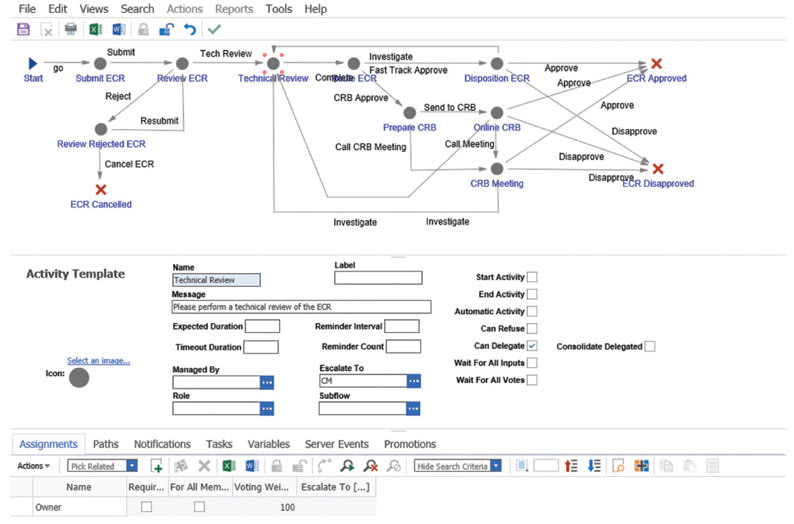Click the sort ascending icon in Assignments toolbar

pyautogui.click(x=571, y=466)
